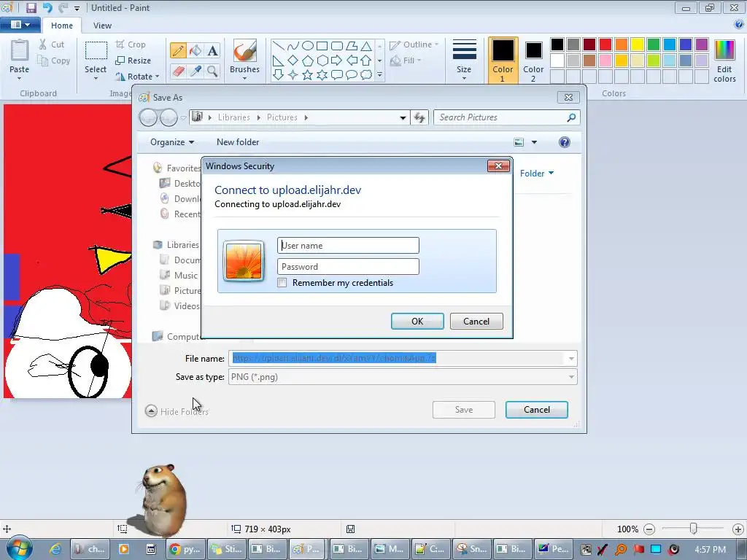The height and width of the screenshot is (560, 747).
Task: Click the Help icon in Save As dialog
Action: [x=565, y=142]
